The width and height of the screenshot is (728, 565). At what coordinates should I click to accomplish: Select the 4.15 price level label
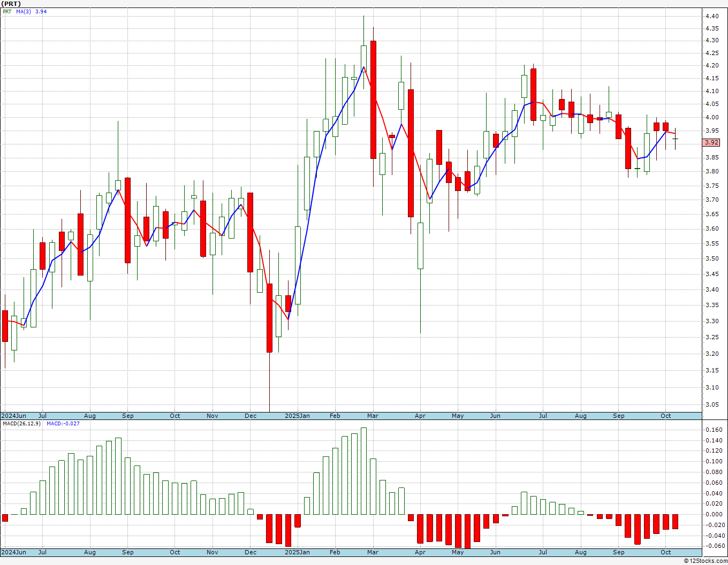[x=712, y=78]
